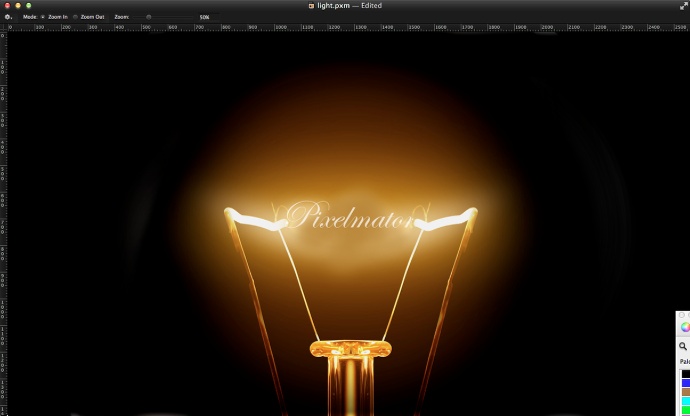Image resolution: width=690 pixels, height=416 pixels.
Task: Enter full screen with the arrows icon
Action: [683, 6]
